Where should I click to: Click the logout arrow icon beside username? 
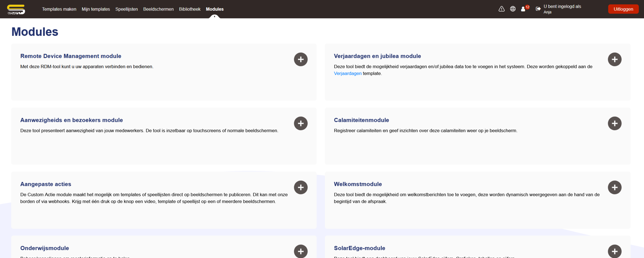538,9
